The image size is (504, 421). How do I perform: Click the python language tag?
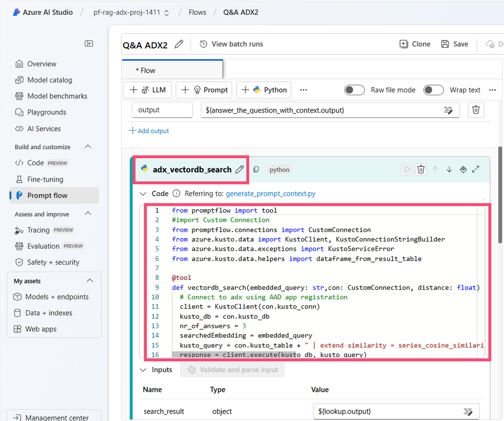coord(279,169)
